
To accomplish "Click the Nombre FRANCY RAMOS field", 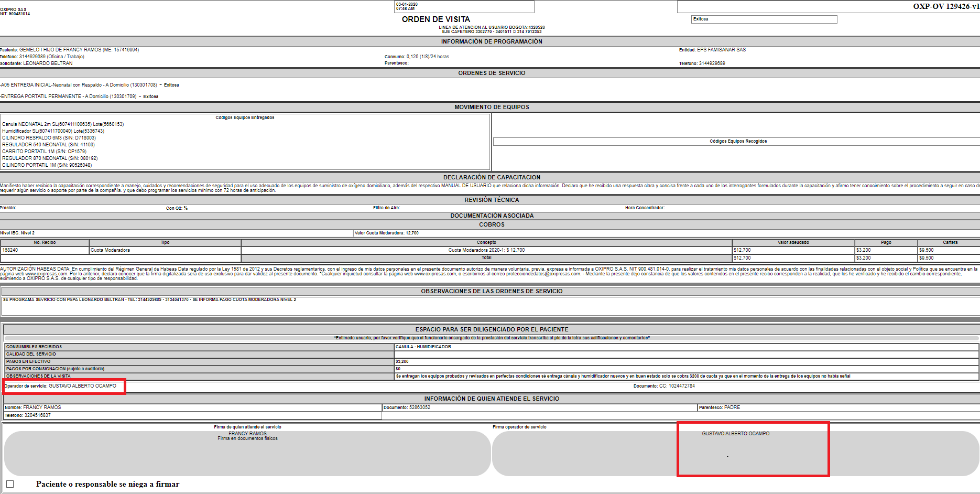I will (x=192, y=407).
